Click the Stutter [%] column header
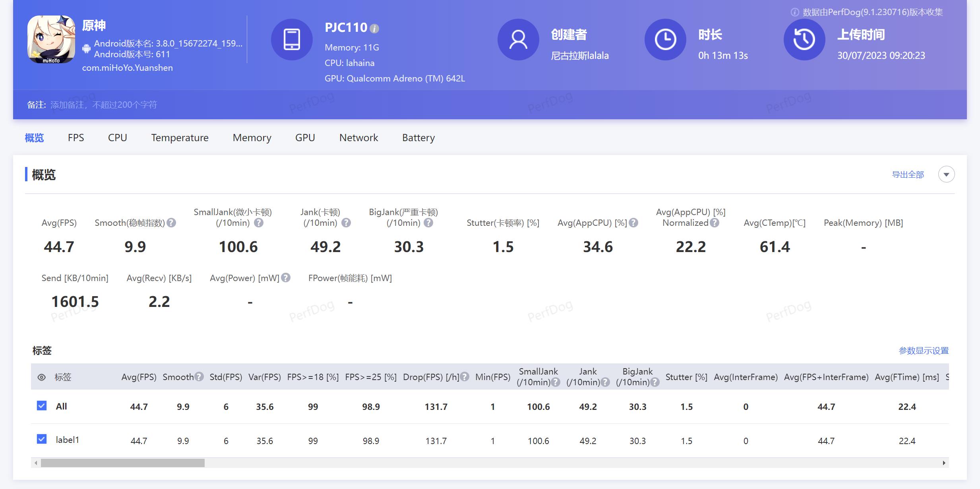This screenshot has width=980, height=489. [x=686, y=377]
